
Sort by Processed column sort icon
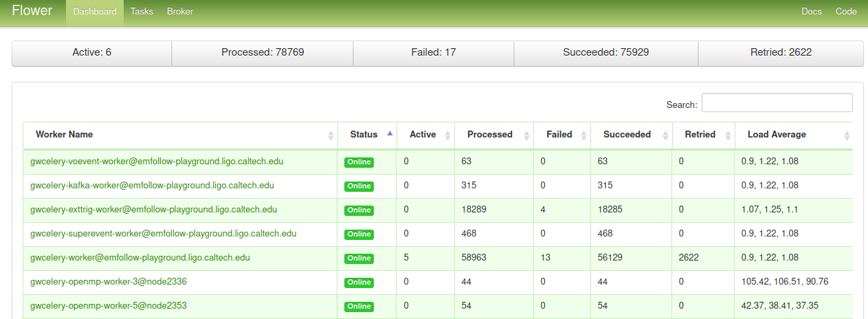click(526, 135)
